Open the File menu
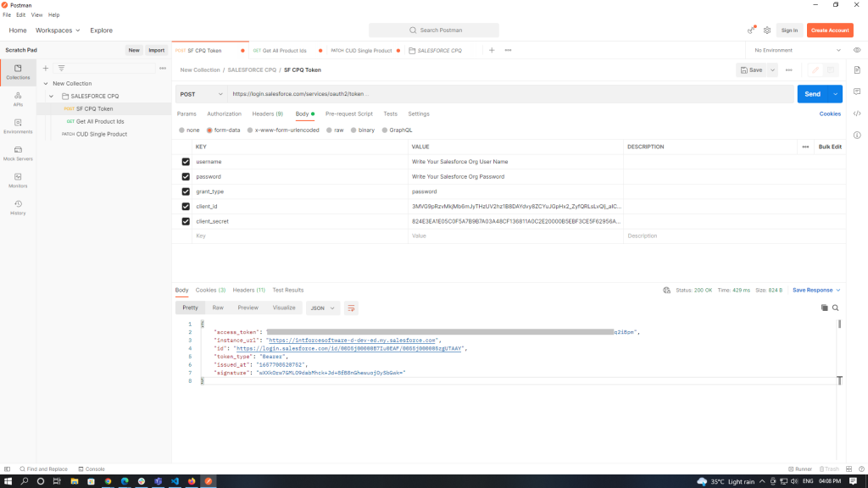 click(x=7, y=15)
